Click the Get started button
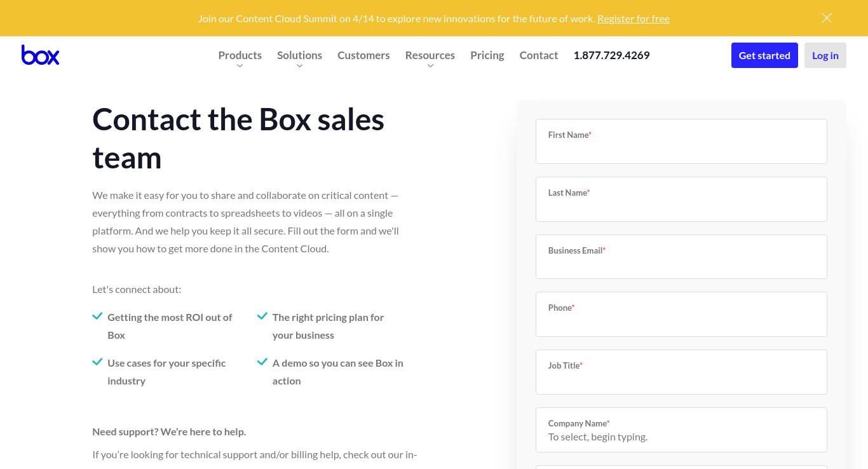 (764, 55)
